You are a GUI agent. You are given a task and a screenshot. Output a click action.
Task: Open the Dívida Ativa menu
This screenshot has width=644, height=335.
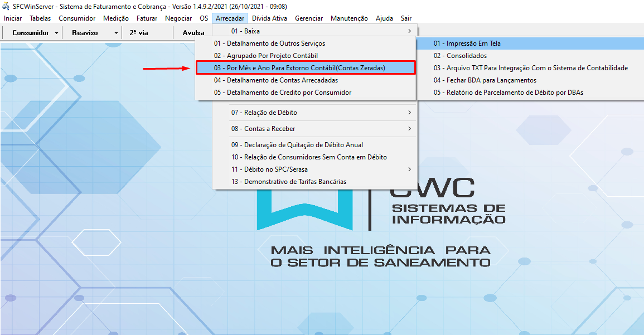coord(270,18)
